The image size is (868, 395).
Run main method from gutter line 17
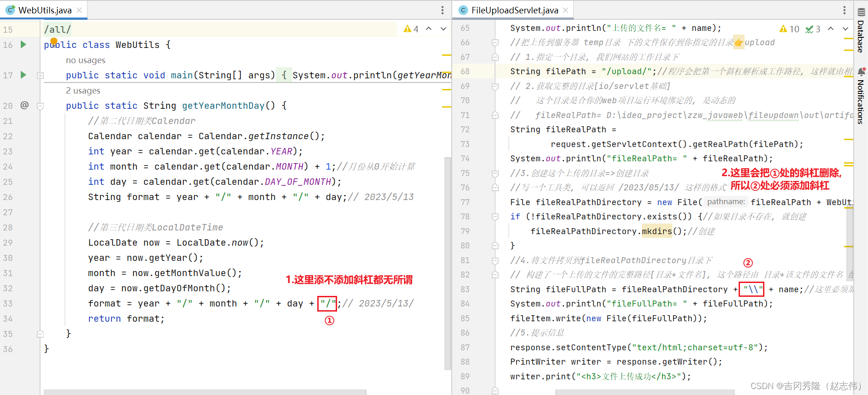click(x=23, y=75)
